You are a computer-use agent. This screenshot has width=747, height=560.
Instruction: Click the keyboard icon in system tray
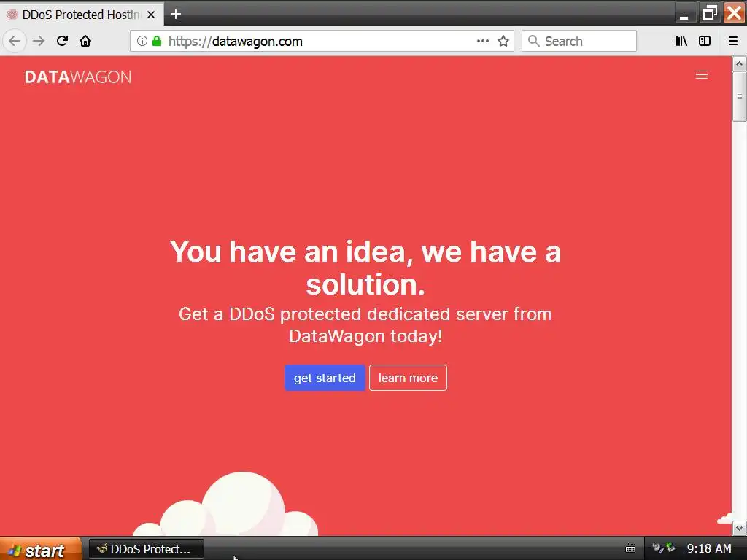click(630, 549)
